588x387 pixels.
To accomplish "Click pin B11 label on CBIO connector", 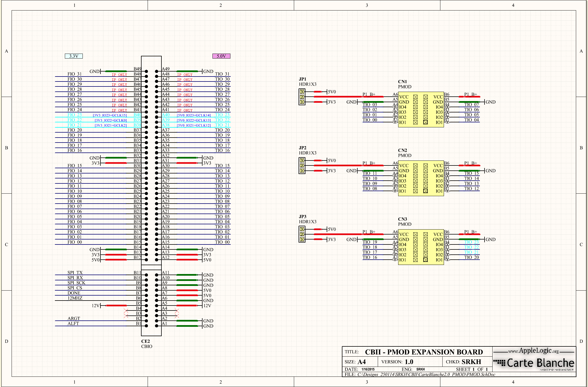I will coord(137,273).
